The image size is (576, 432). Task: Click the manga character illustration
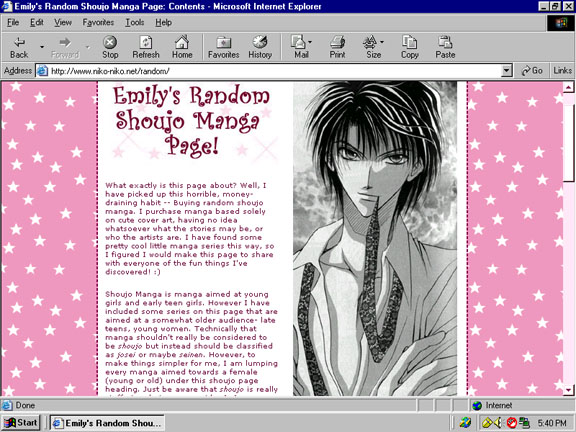[375, 239]
